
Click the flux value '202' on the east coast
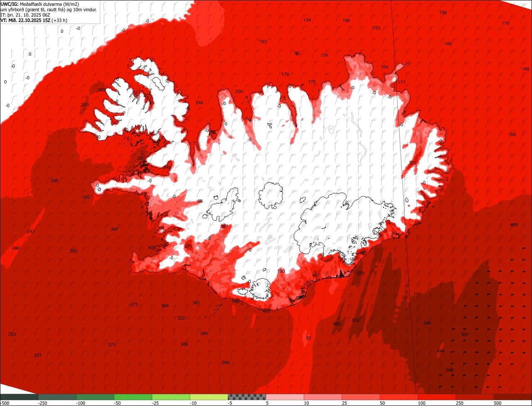pos(413,163)
